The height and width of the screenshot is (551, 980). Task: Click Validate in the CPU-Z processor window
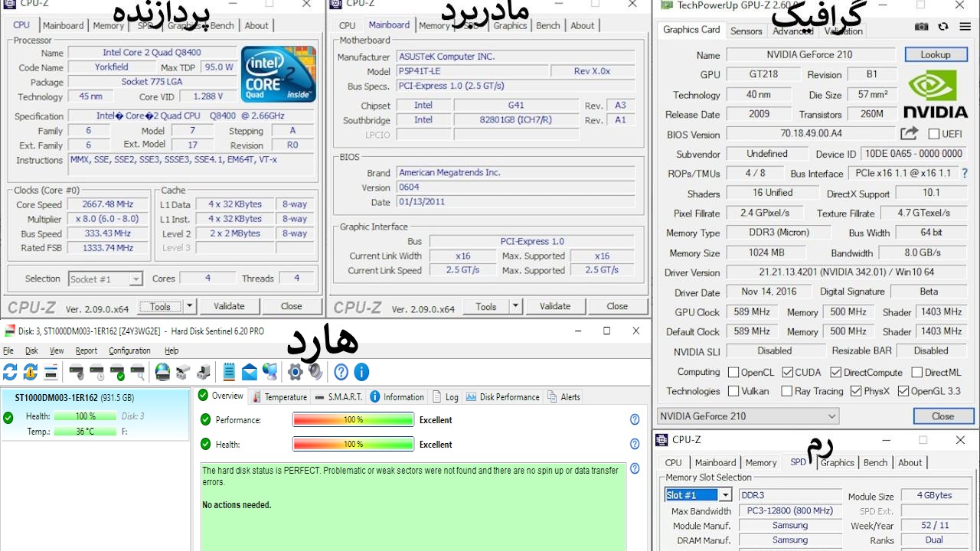(x=229, y=306)
